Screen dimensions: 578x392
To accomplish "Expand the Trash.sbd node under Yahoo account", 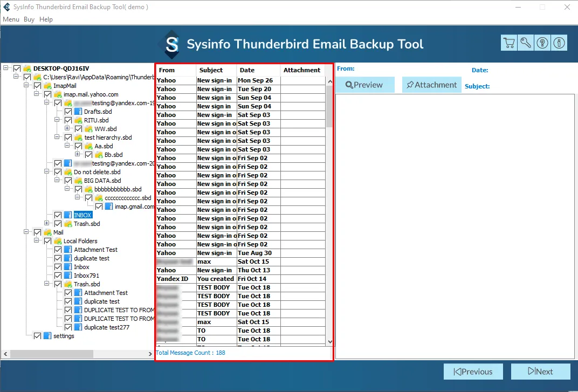I will (47, 224).
